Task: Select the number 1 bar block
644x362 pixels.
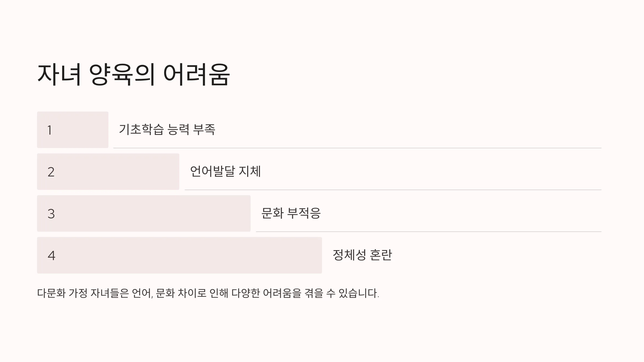Action: [73, 130]
